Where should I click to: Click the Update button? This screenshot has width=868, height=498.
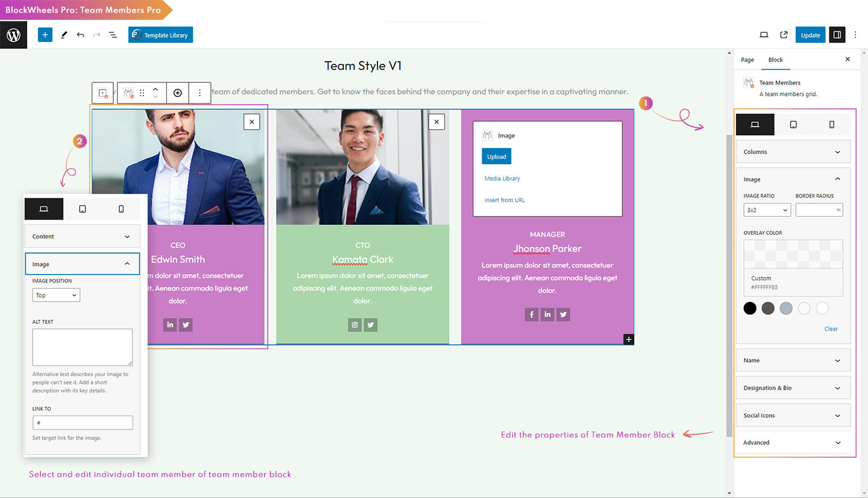point(810,35)
